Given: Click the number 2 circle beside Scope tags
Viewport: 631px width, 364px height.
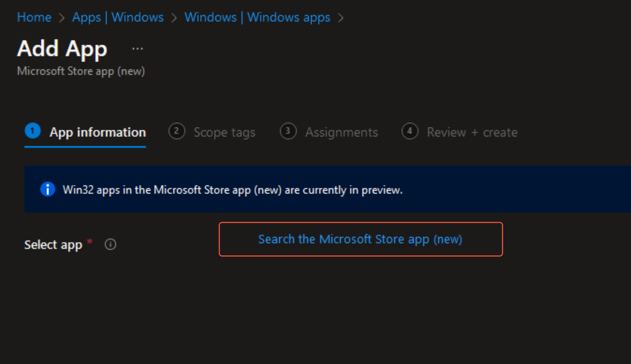Looking at the screenshot, I should pos(177,131).
